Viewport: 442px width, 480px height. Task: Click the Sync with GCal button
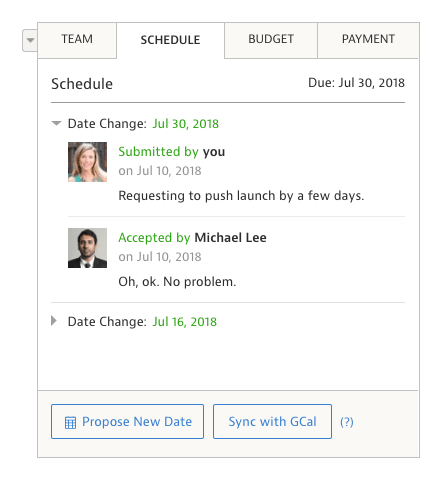272,421
